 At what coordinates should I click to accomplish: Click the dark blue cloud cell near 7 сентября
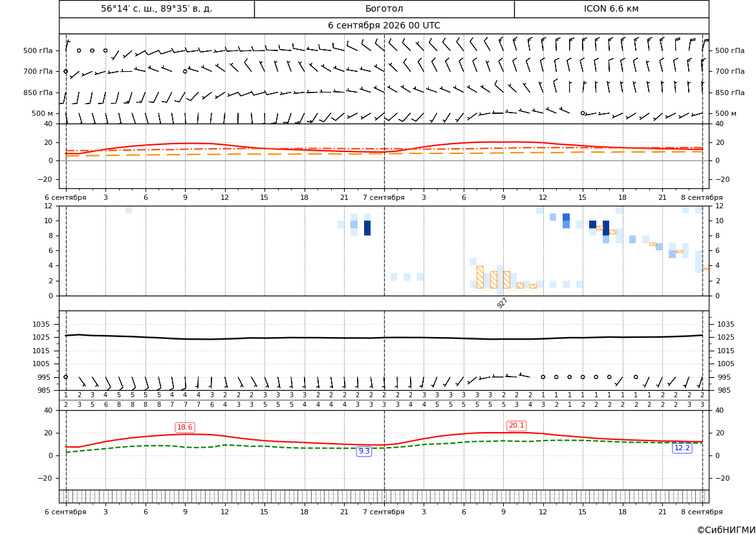[367, 228]
